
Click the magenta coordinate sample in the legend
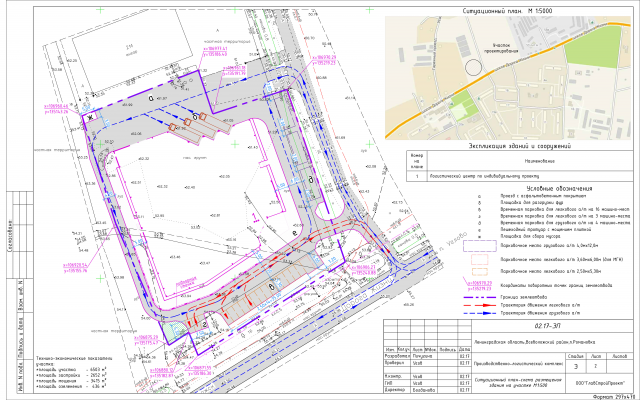coord(480,285)
